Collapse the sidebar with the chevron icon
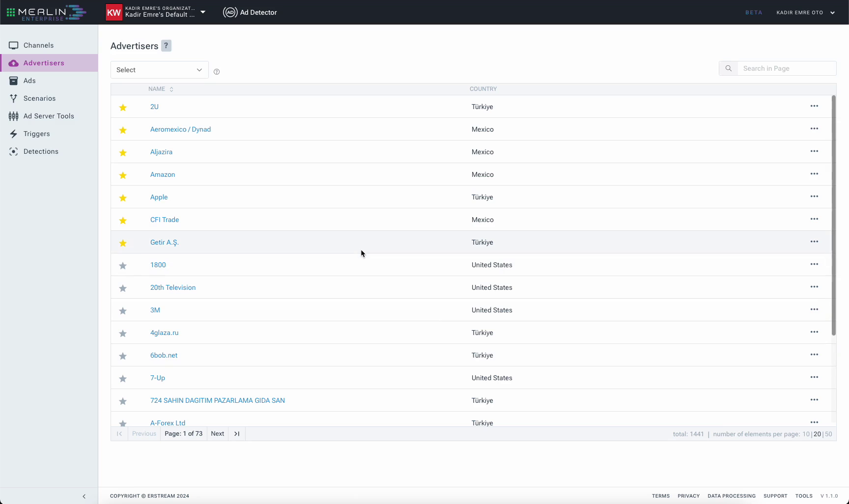The width and height of the screenshot is (849, 504). tap(84, 496)
